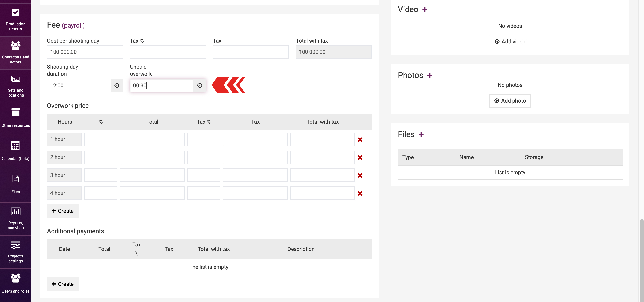
Task: Open time picker for Unpaid overwork
Action: (200, 86)
